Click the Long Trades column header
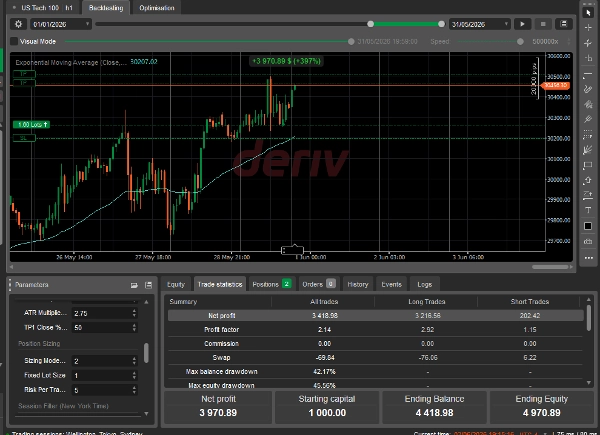The width and height of the screenshot is (600, 435). click(427, 302)
